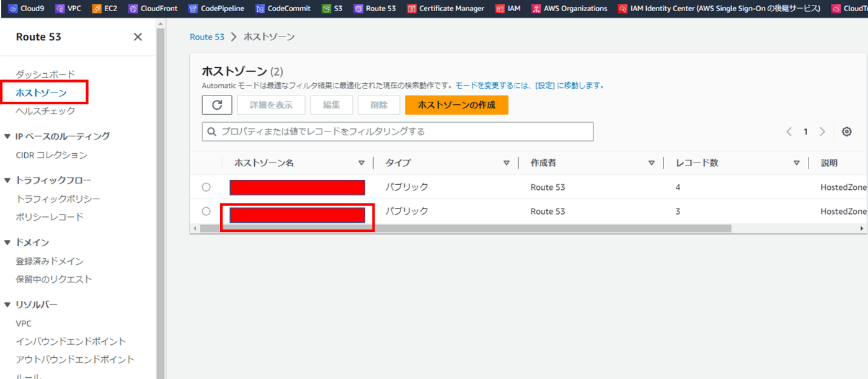This screenshot has height=379, width=868.
Task: Click the table's horizontal scrollbar
Action: [x=466, y=228]
